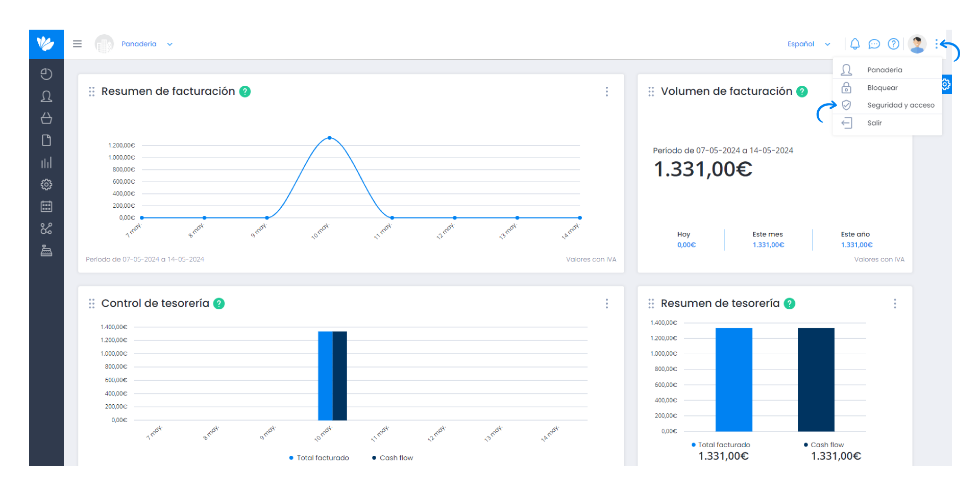Image resolution: width=980 pixels, height=491 pixels.
Task: Open the chat messages icon
Action: coord(874,44)
